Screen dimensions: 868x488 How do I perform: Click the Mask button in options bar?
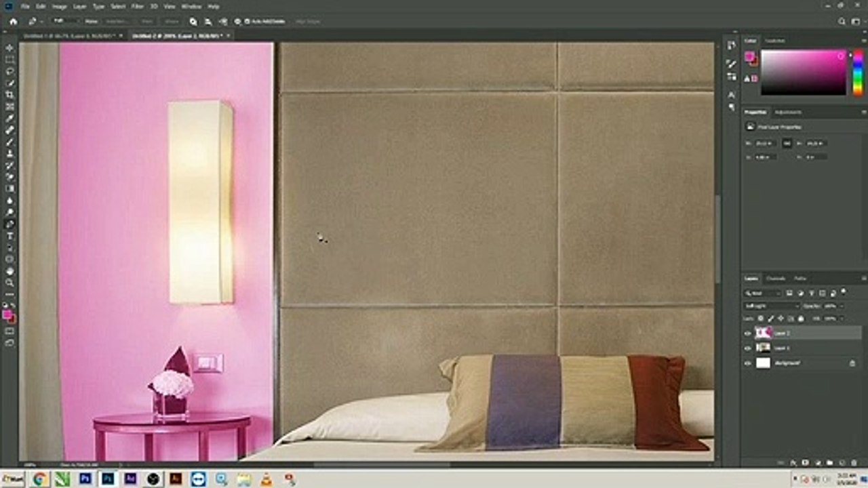pos(147,22)
